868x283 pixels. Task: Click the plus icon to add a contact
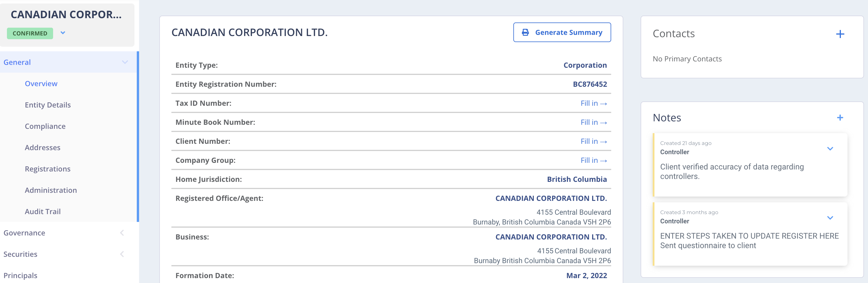point(840,34)
